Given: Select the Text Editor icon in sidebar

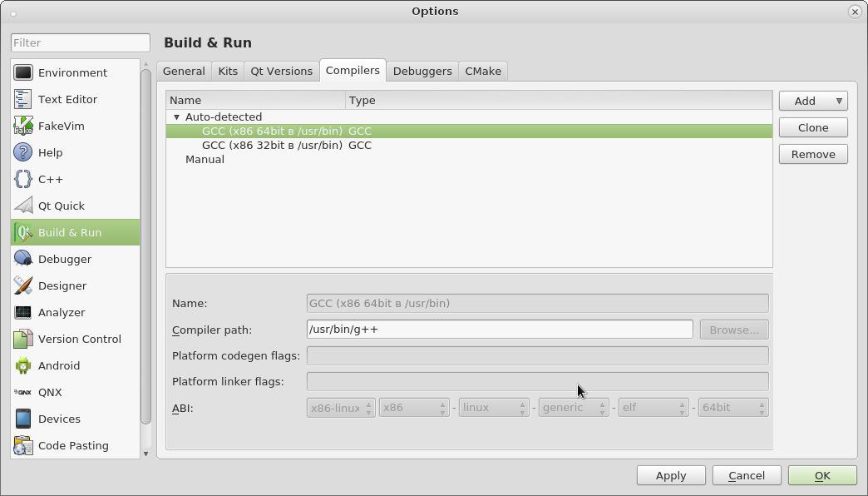Looking at the screenshot, I should tap(23, 99).
